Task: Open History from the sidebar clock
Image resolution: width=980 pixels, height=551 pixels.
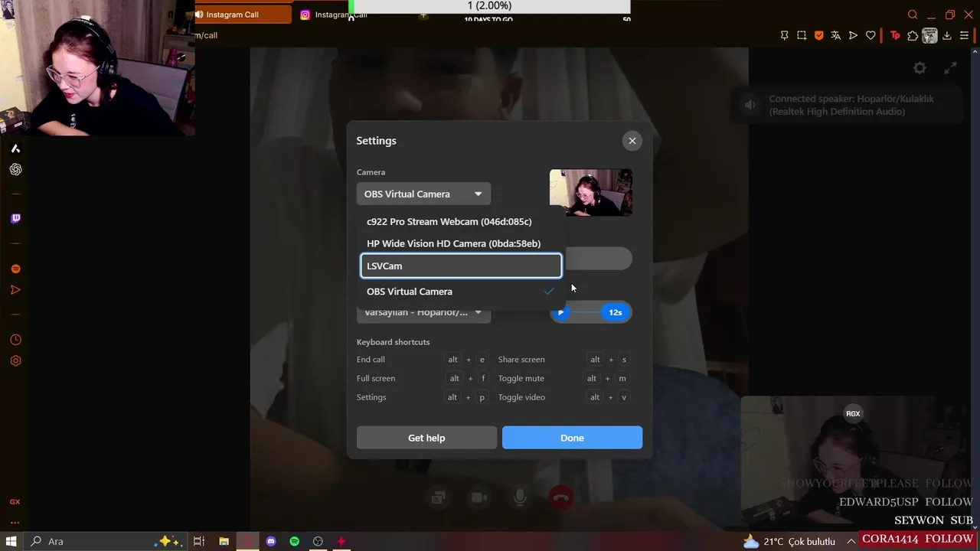Action: [15, 340]
